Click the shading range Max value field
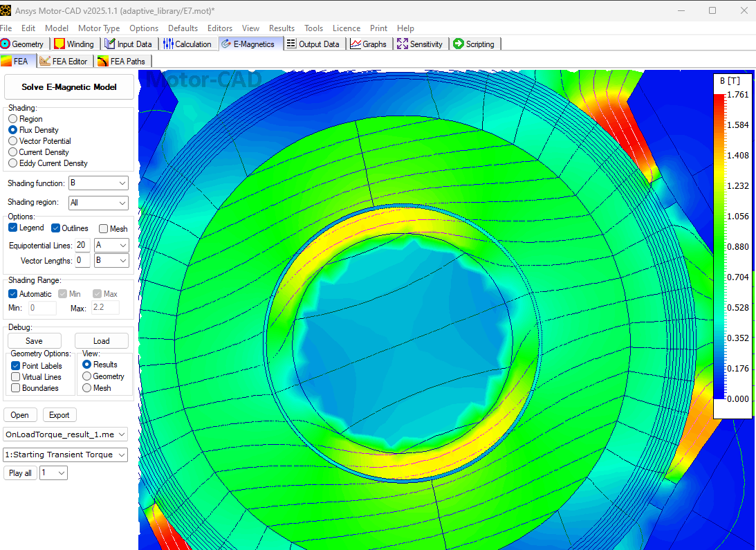This screenshot has width=756, height=550. pos(105,307)
